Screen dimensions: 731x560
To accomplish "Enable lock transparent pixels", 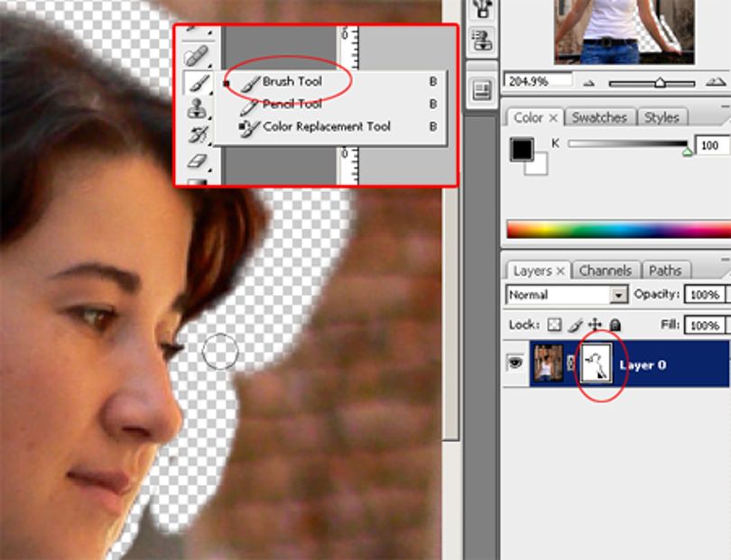I will pyautogui.click(x=554, y=325).
